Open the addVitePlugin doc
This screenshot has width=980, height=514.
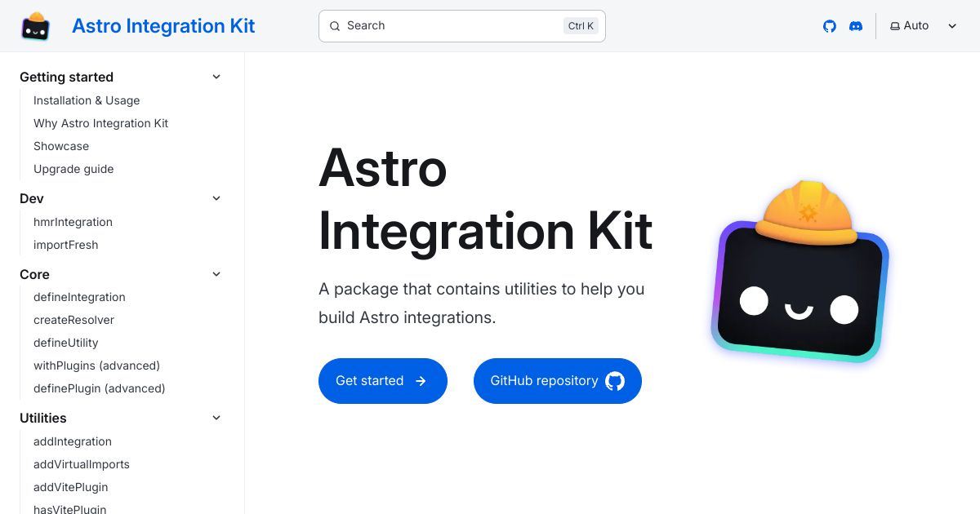71,487
